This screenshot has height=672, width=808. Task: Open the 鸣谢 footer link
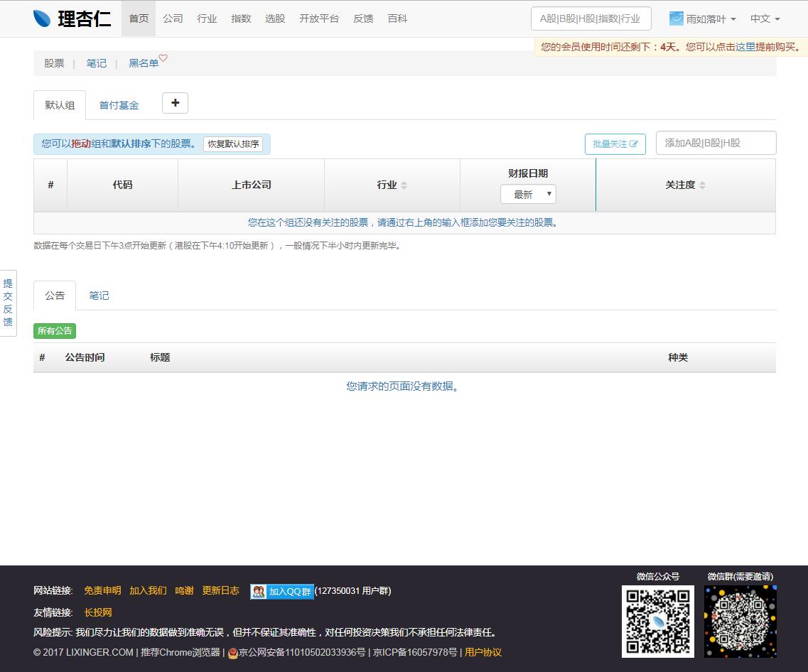(x=185, y=590)
